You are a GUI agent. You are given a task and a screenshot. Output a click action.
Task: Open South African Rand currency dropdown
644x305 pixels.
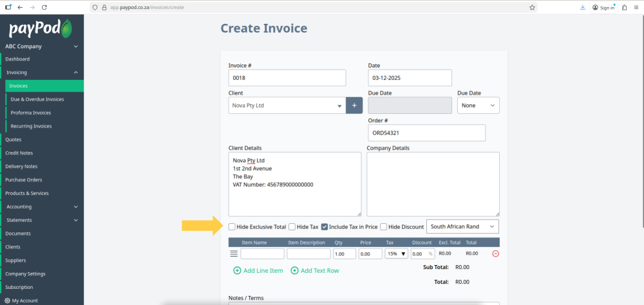pyautogui.click(x=463, y=226)
